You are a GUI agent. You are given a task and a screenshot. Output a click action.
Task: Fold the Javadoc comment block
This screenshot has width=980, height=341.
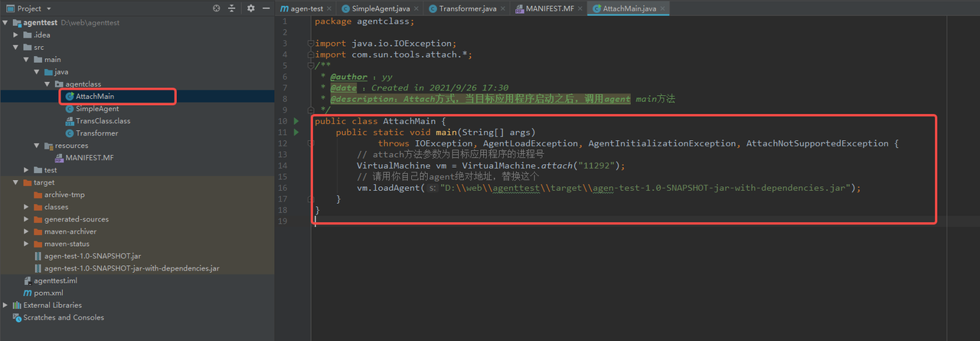310,66
